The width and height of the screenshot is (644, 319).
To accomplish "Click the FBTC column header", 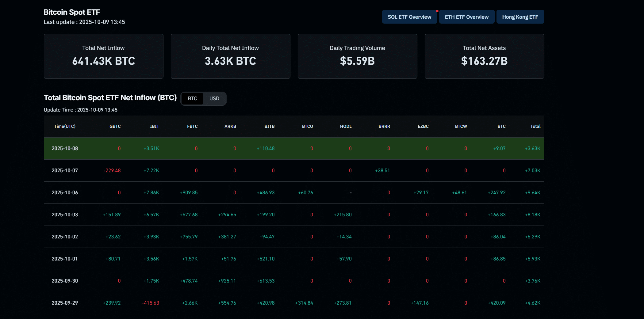I will click(192, 126).
